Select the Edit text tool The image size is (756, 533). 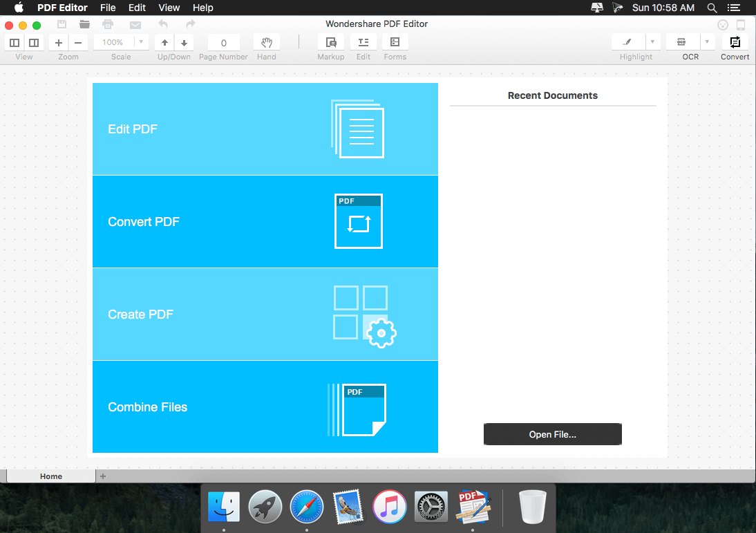pos(363,42)
